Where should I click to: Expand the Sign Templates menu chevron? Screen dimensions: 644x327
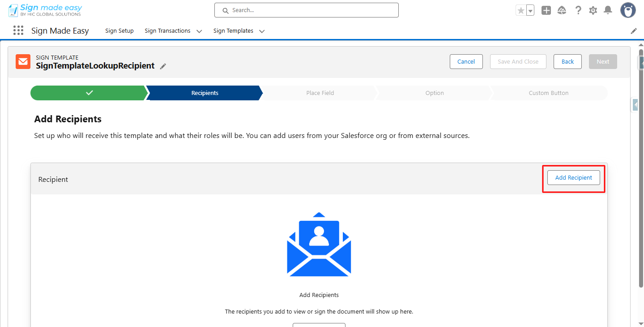262,31
